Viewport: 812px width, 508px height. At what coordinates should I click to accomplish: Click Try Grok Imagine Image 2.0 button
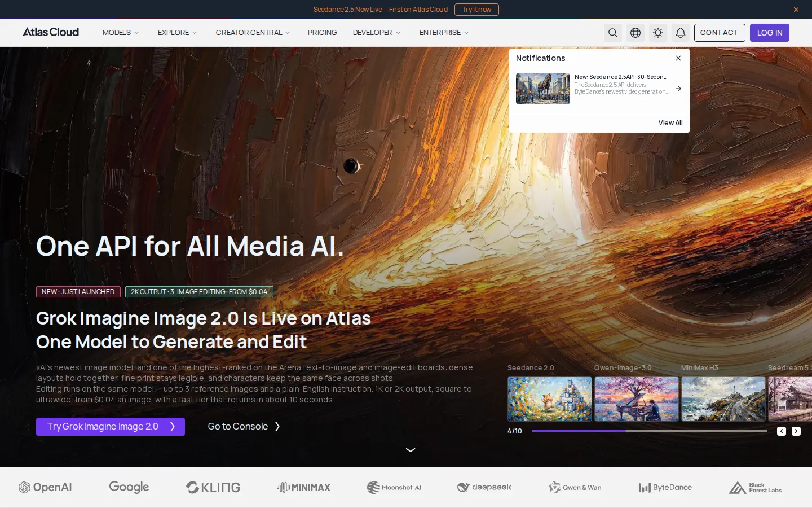point(111,427)
